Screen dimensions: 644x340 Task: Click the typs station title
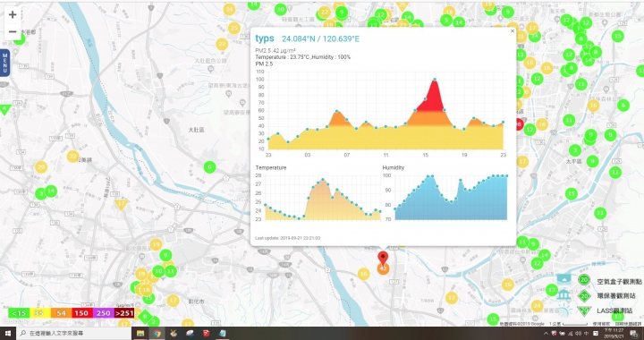pos(265,38)
